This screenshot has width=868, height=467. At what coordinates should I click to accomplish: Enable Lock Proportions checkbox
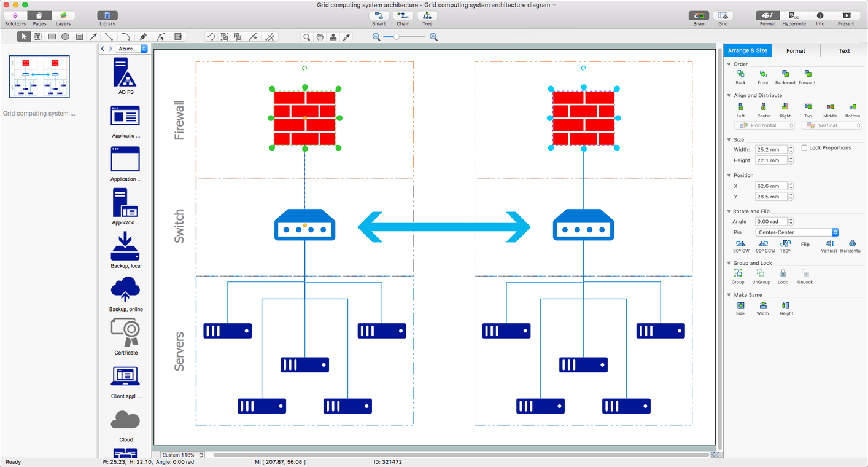click(x=805, y=148)
